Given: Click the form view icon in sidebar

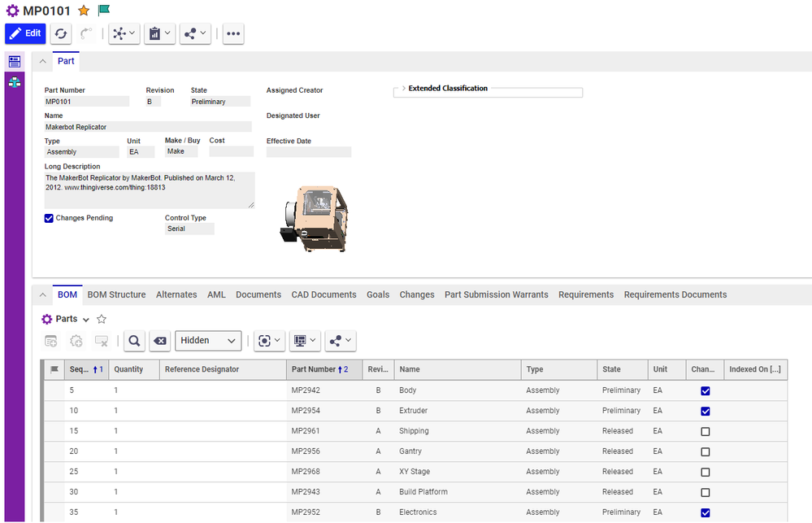Looking at the screenshot, I should click(15, 62).
